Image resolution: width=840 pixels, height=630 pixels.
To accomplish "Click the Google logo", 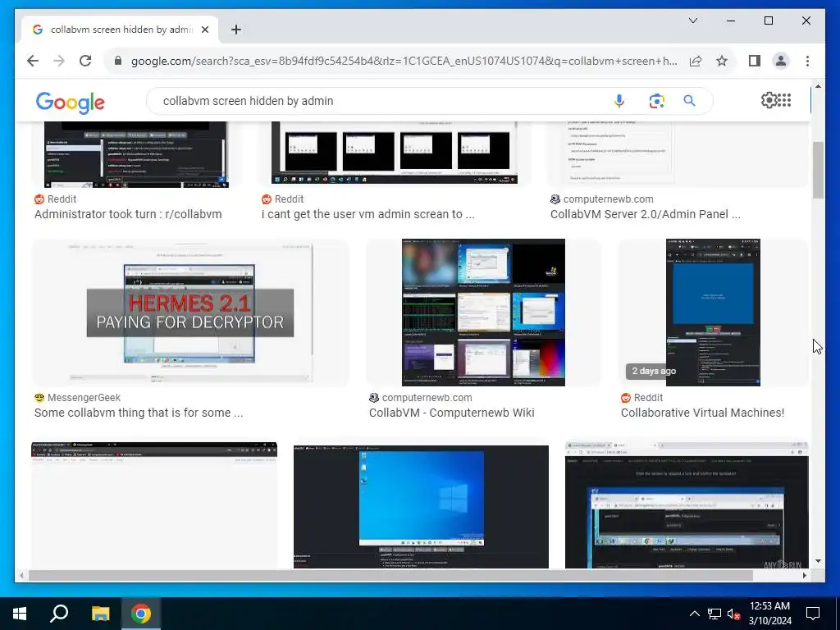I will coord(71,102).
